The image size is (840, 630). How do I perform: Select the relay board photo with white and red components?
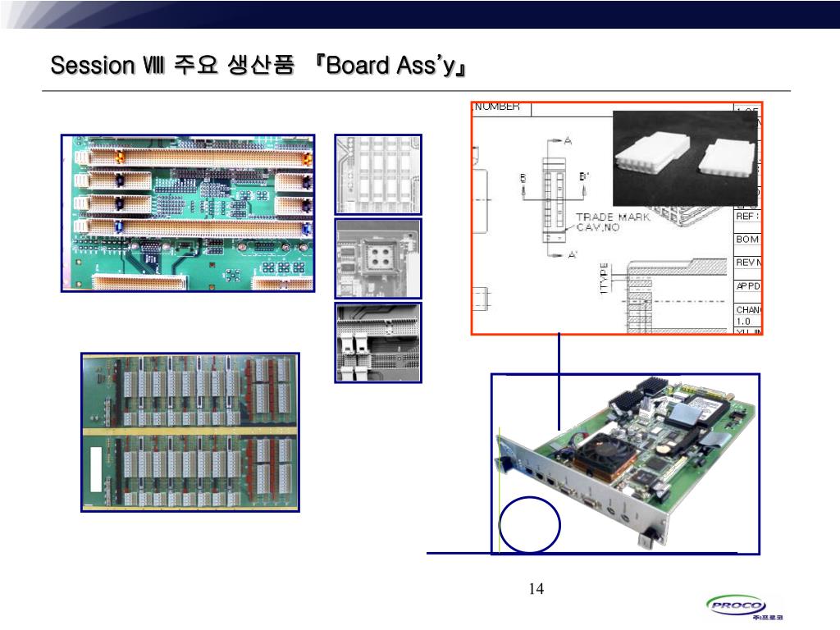[190, 432]
